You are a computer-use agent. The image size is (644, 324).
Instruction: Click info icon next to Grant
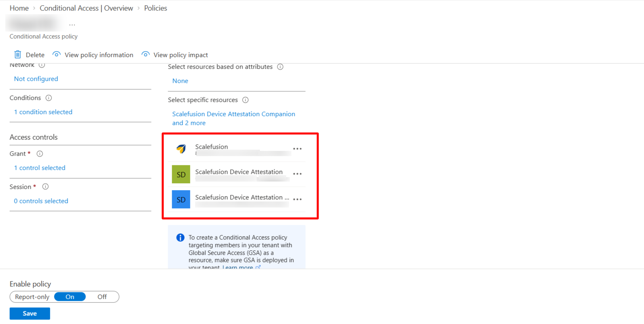(40, 154)
